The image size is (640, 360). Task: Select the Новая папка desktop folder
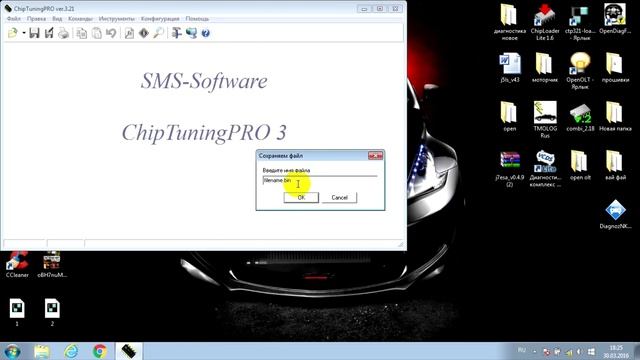pyautogui.click(x=615, y=116)
